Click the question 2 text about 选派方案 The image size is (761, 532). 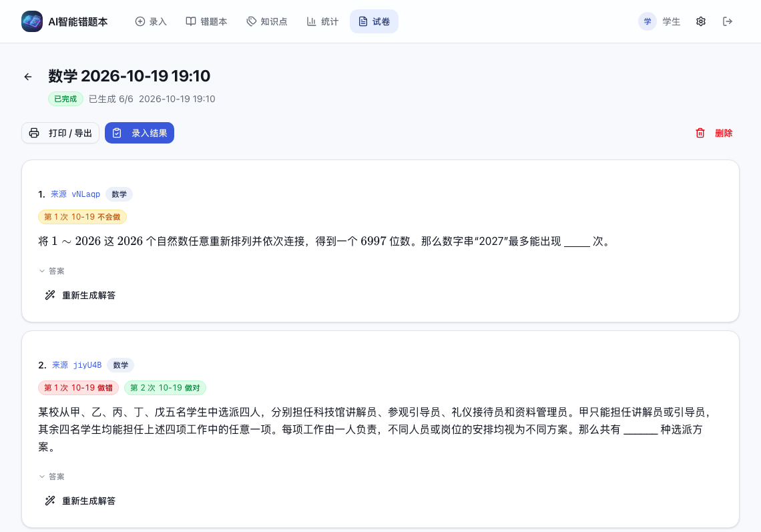tap(375, 430)
